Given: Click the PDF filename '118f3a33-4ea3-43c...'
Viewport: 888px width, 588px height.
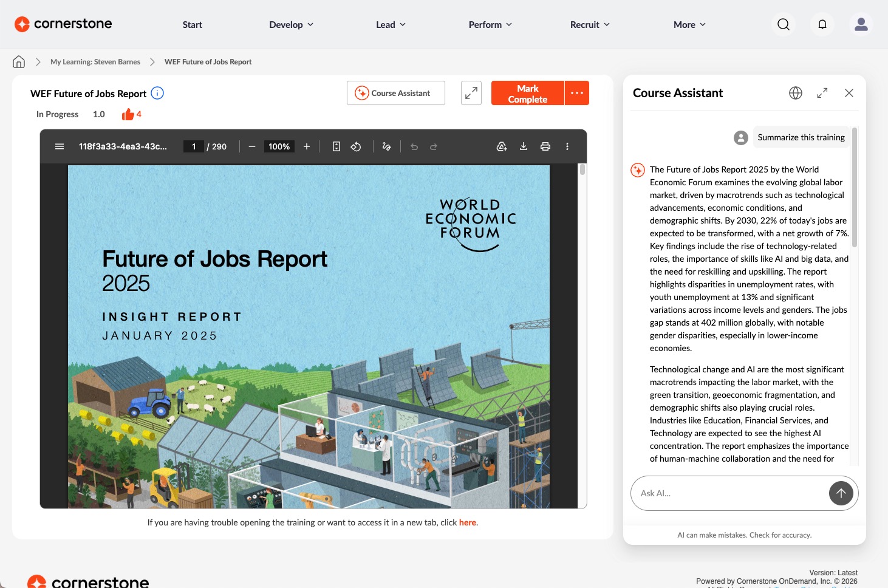Looking at the screenshot, I should point(123,146).
